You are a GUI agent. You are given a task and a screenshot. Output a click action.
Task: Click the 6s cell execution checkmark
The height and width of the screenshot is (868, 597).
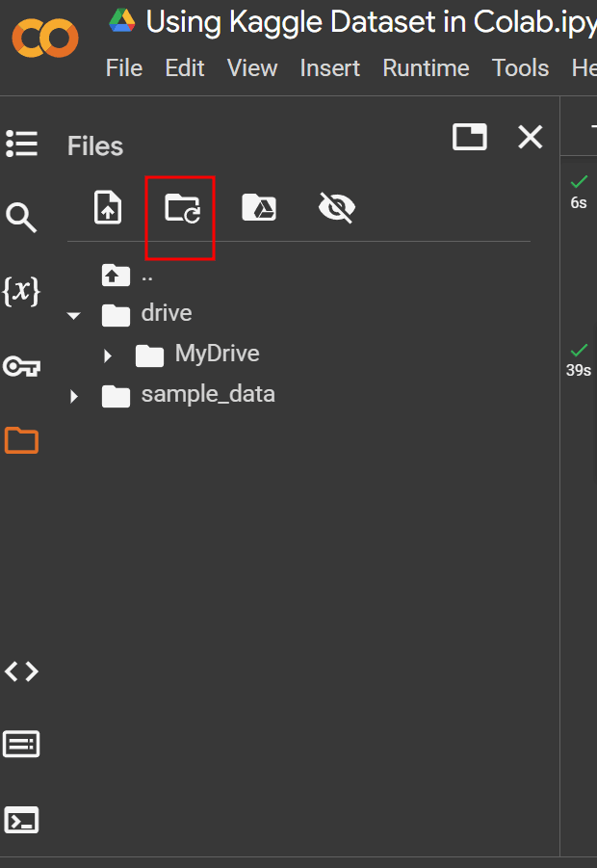pos(579,182)
